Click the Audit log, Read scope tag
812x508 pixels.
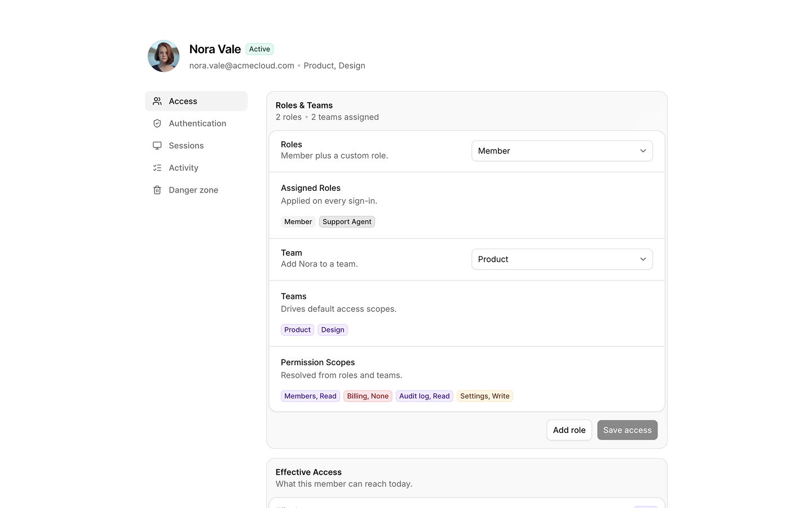coord(424,396)
